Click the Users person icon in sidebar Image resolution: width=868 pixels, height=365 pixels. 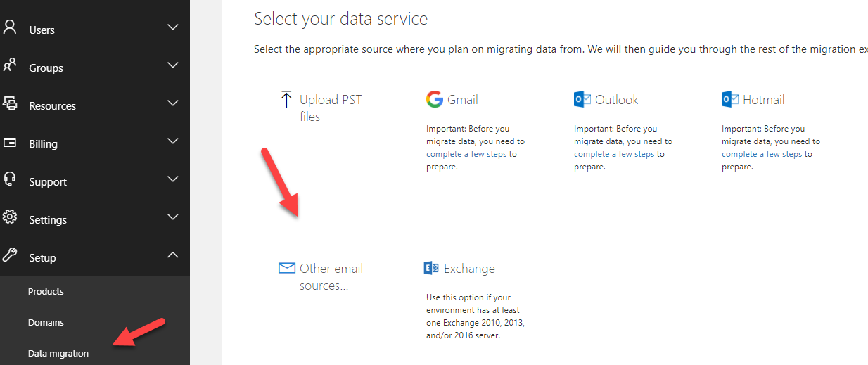coord(9,27)
